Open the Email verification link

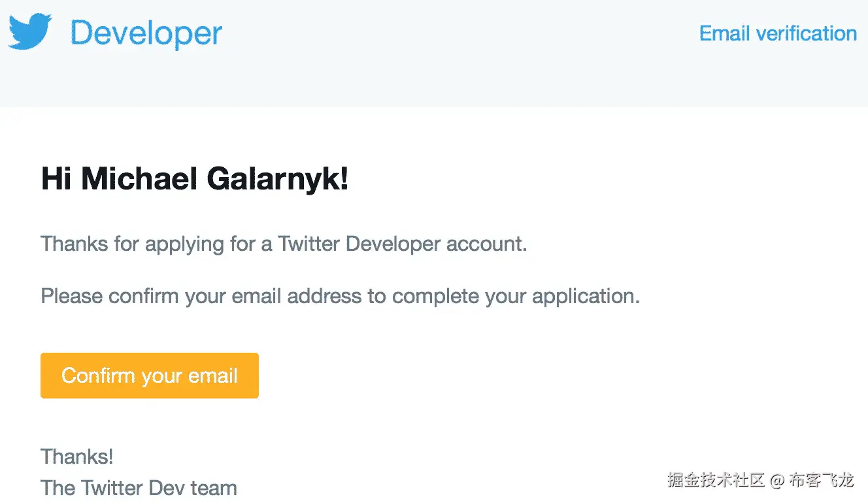tap(778, 33)
